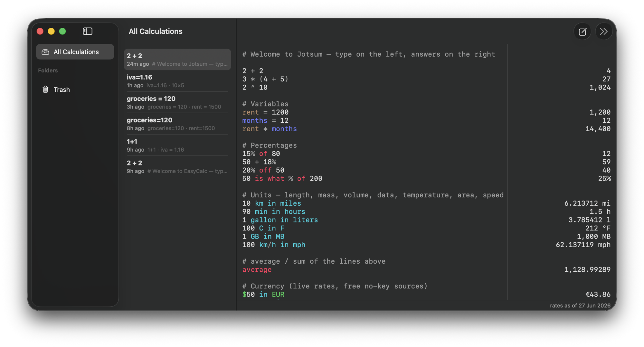This screenshot has height=347, width=644.
Task: Open the '1+1' calculation
Action: point(177,145)
